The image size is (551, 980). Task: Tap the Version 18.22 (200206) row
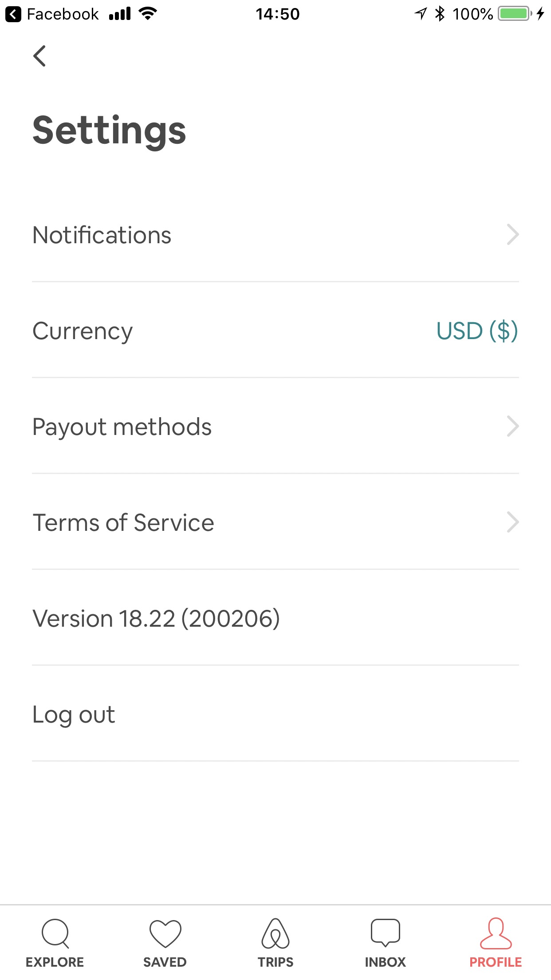[156, 619]
